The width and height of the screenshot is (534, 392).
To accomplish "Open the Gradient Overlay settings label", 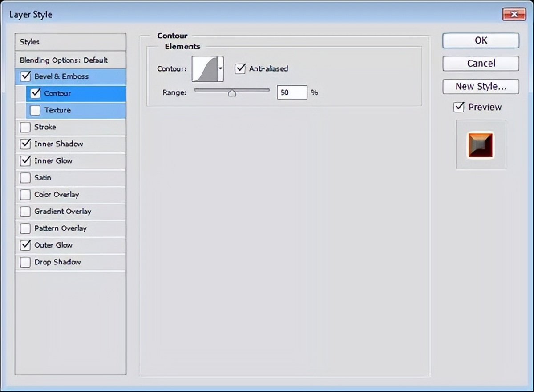I will tap(63, 212).
